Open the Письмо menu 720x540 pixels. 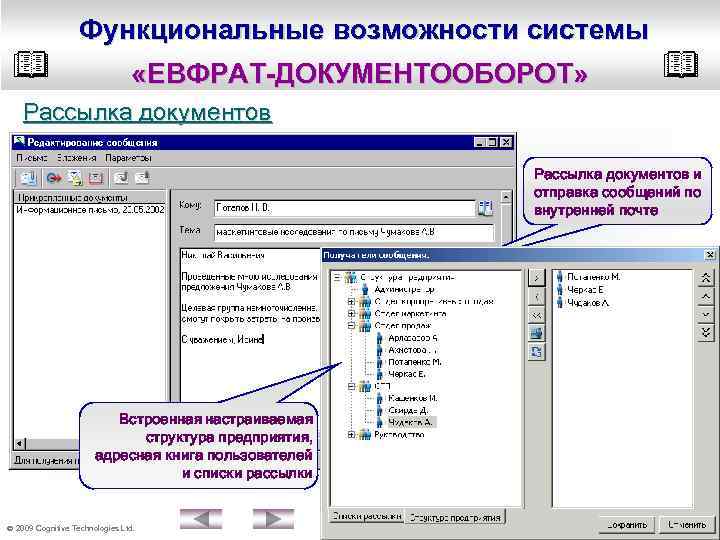[32, 158]
